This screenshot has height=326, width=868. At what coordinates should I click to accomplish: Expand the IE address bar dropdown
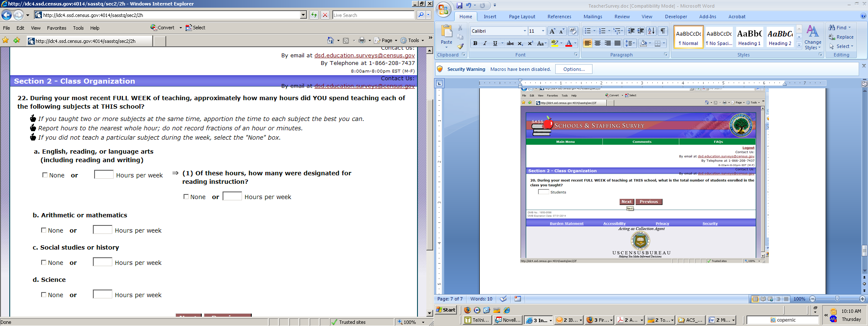click(303, 15)
